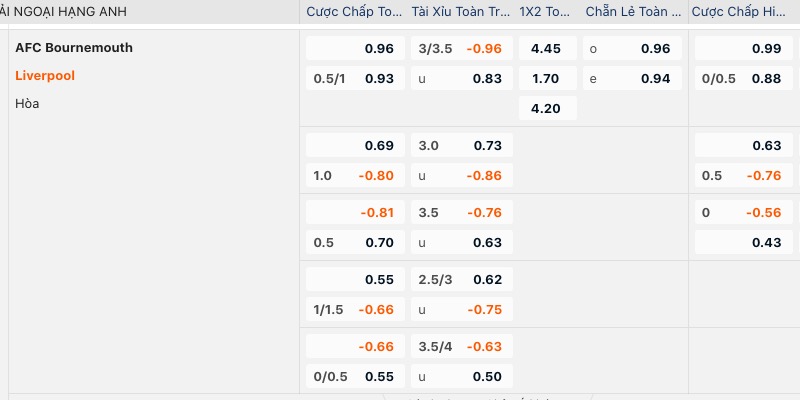Choose over 2.5/3 odds 0.62

point(462,279)
